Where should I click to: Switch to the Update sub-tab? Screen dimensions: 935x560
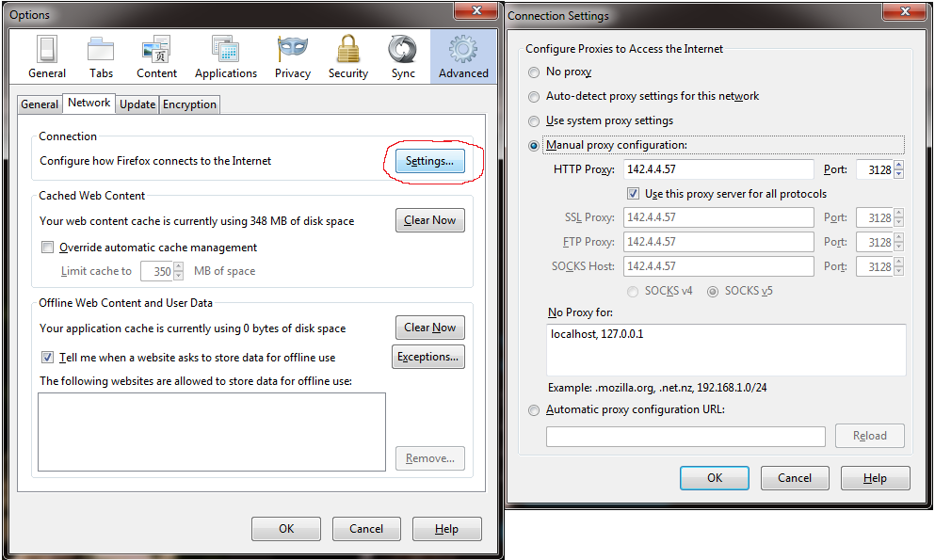coord(137,104)
